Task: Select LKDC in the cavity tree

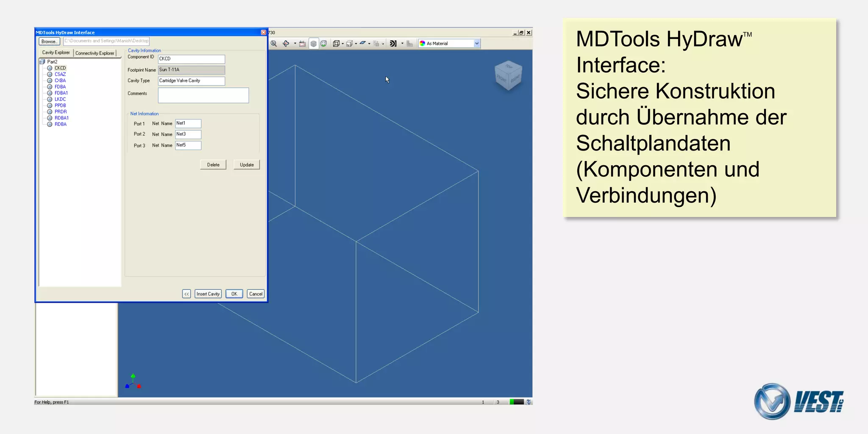Action: (60, 100)
